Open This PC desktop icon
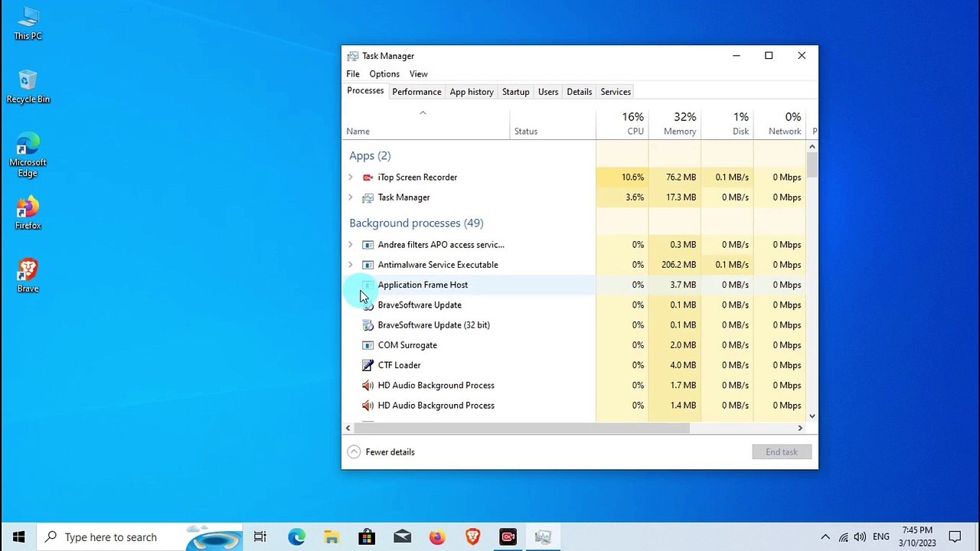Image resolution: width=980 pixels, height=551 pixels. [x=28, y=24]
